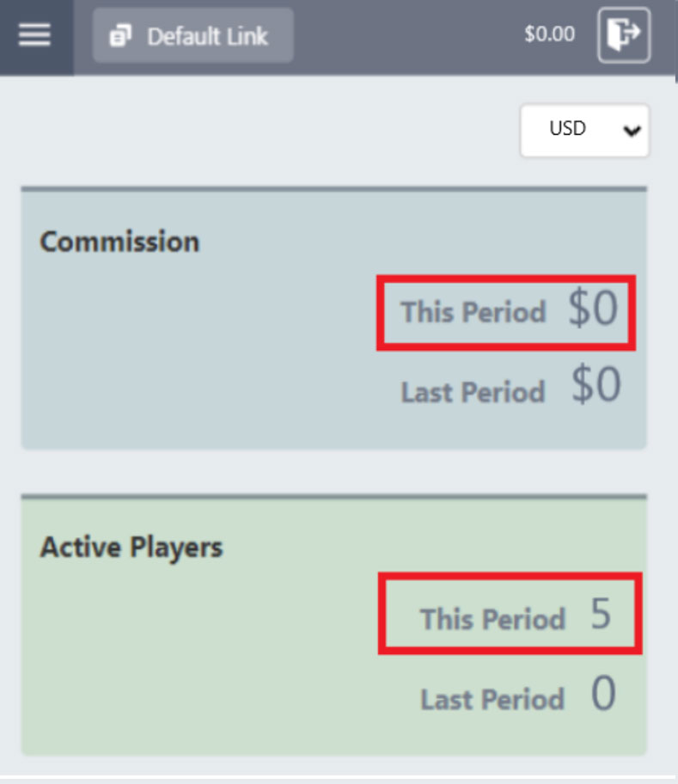Viewport: 678px width, 784px height.
Task: Click Commission This Period label
Action: pos(473,311)
